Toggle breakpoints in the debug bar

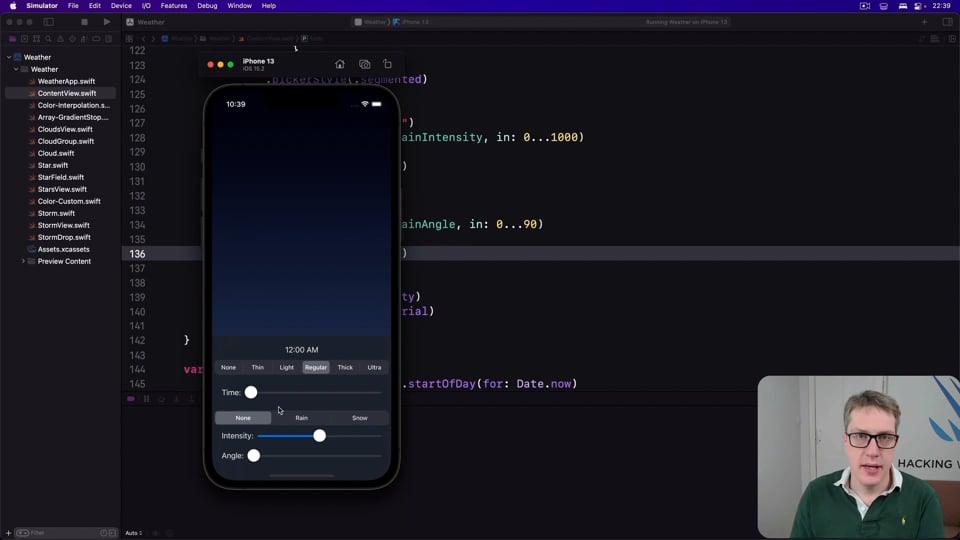point(131,399)
